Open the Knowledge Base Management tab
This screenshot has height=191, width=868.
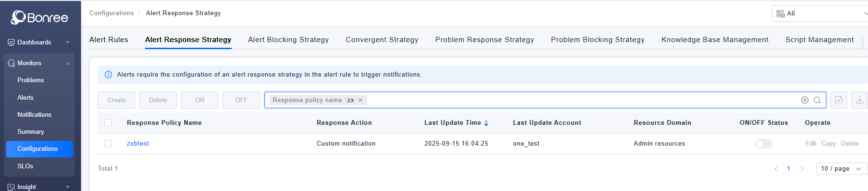(x=714, y=40)
